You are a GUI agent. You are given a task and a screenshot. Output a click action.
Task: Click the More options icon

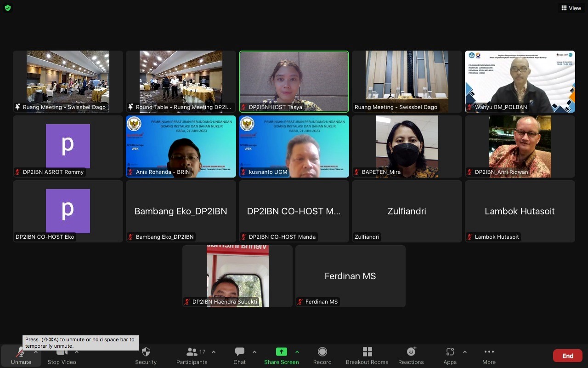coord(489,352)
